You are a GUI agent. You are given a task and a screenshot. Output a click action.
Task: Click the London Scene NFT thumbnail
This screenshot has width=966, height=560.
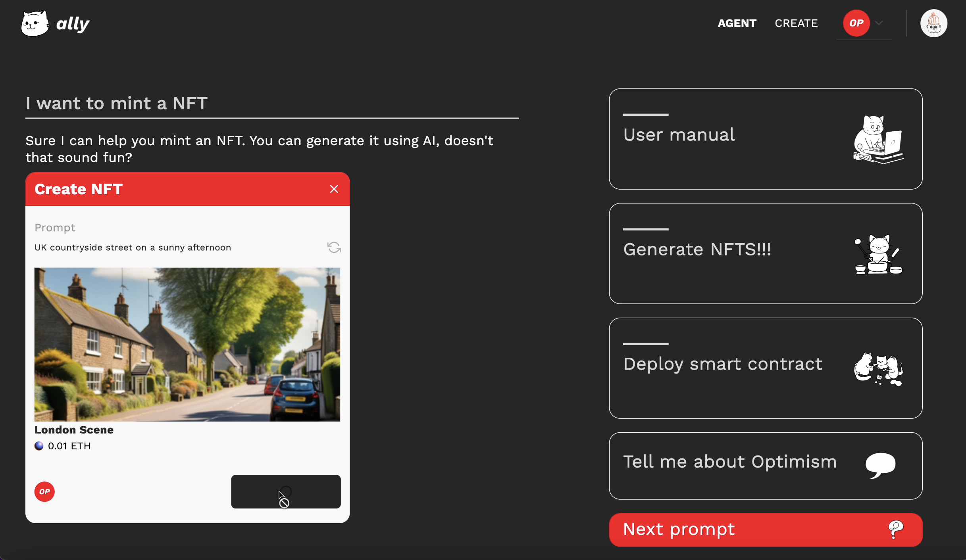[x=187, y=344]
